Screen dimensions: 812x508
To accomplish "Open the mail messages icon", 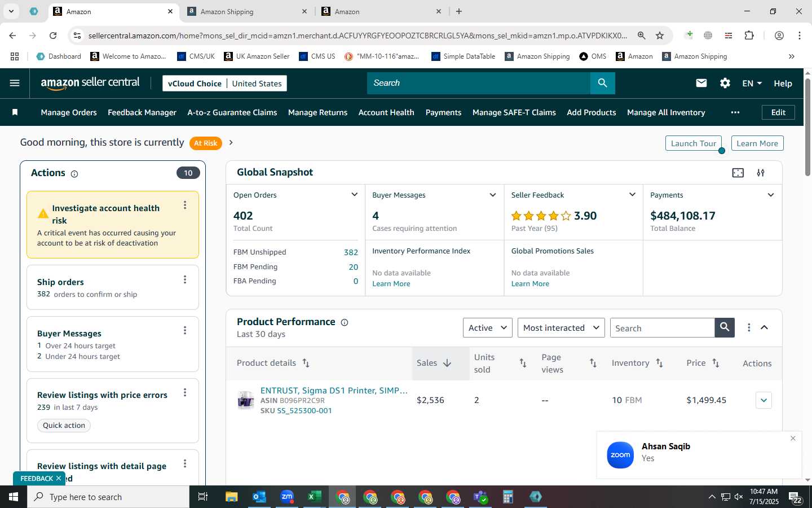I will tap(701, 83).
